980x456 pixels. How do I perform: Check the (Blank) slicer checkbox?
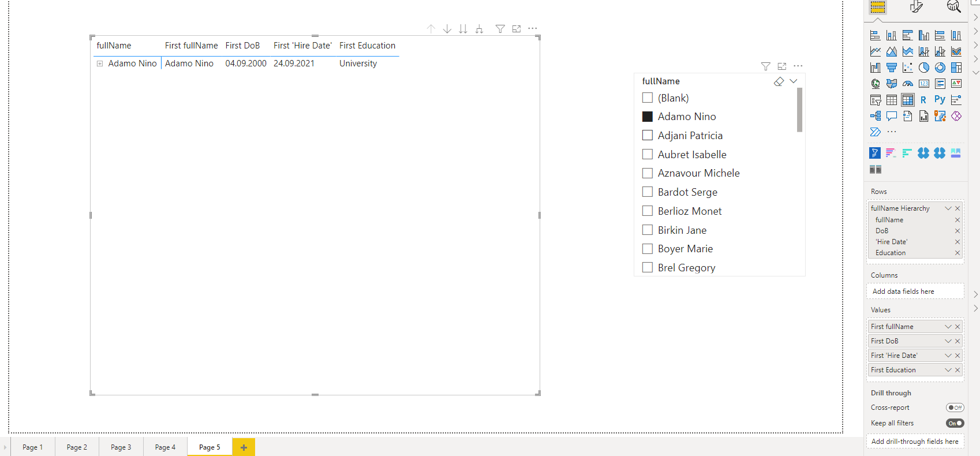click(648, 98)
